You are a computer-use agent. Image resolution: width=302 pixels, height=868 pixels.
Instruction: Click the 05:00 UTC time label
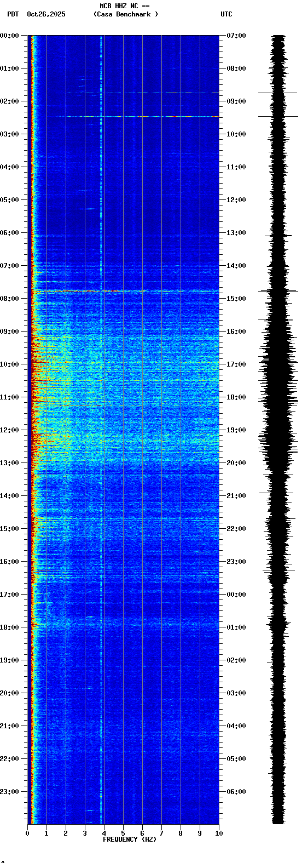[236, 759]
